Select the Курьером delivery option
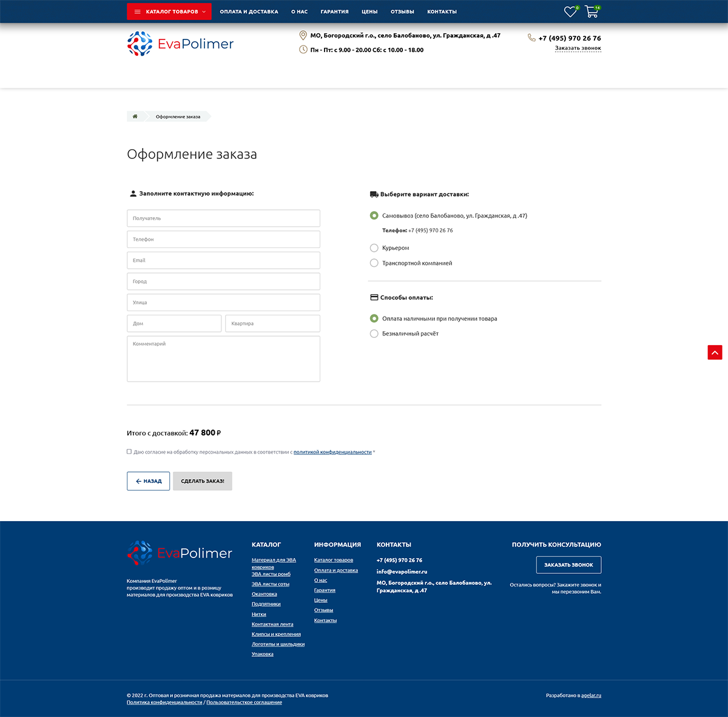The width and height of the screenshot is (728, 717). (374, 247)
